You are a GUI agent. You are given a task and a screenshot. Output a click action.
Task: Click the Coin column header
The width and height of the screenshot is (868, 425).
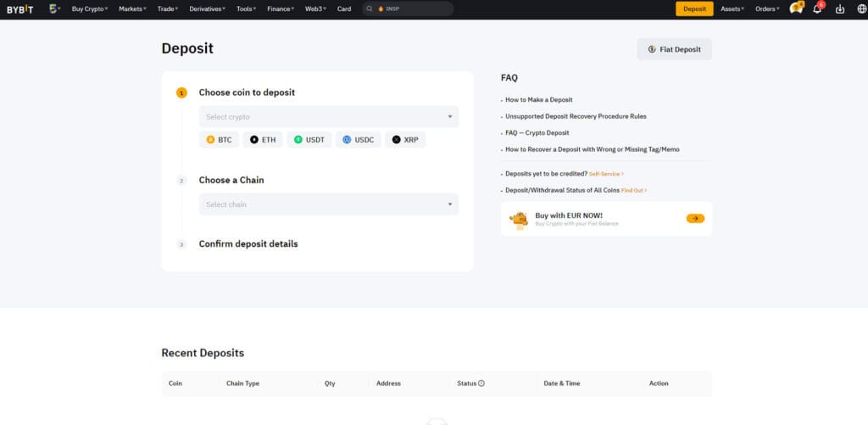[x=175, y=383]
